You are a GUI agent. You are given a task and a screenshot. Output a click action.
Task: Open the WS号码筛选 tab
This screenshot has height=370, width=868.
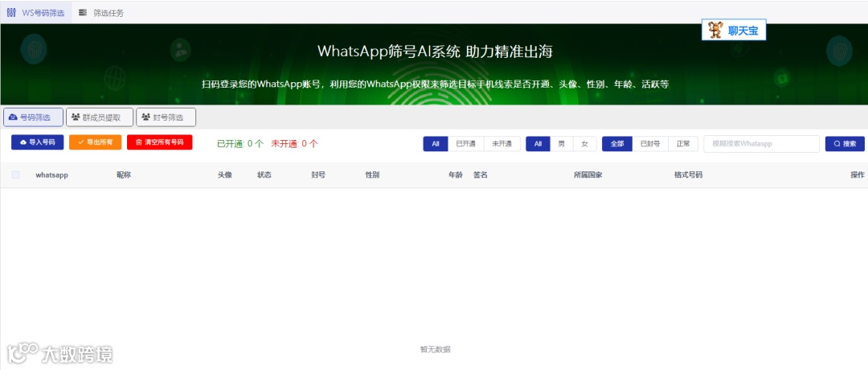[x=36, y=13]
